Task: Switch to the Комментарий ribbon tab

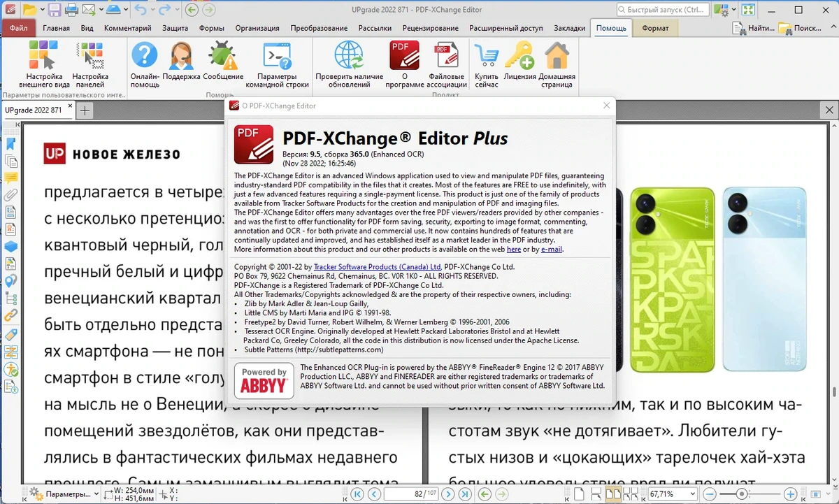Action: tap(128, 28)
